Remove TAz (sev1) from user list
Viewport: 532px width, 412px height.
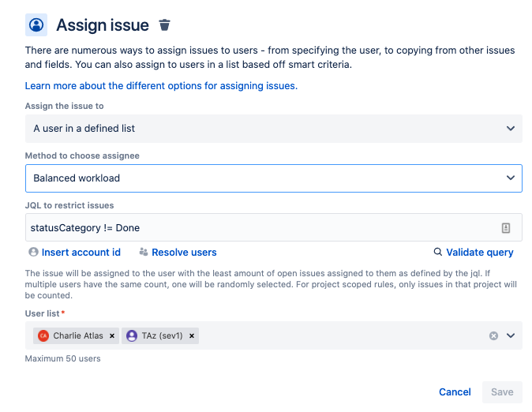click(192, 335)
